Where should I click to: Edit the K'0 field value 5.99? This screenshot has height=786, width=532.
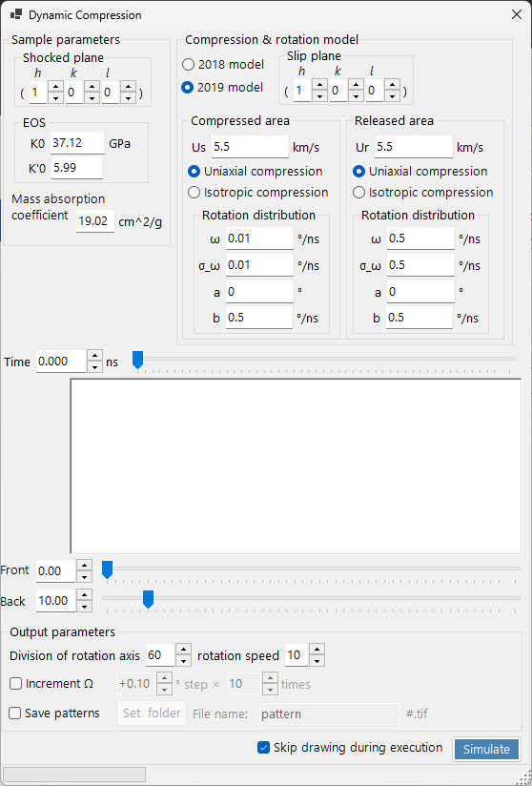pyautogui.click(x=76, y=168)
